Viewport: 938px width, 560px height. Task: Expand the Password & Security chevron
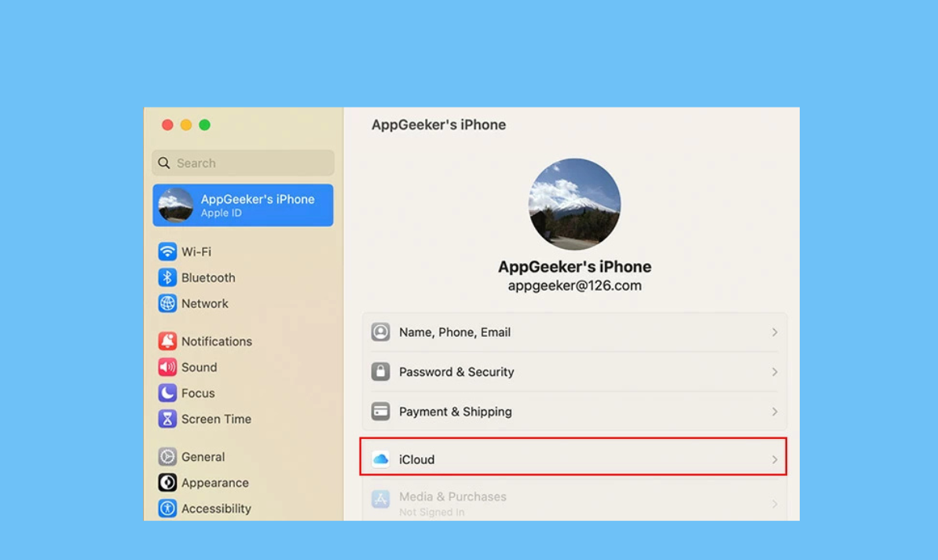click(x=774, y=372)
